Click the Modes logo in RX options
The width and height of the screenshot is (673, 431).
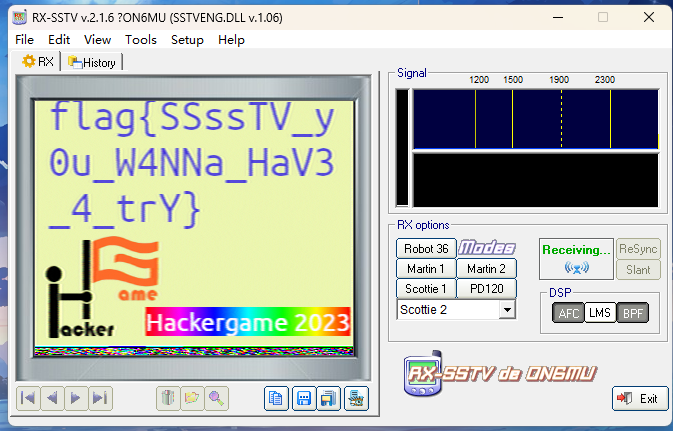[x=487, y=248]
